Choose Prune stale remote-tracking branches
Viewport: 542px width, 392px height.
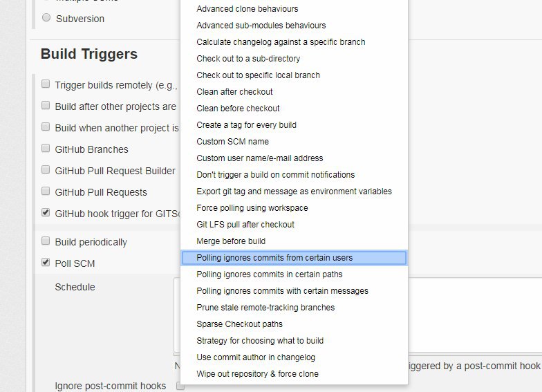tap(265, 308)
